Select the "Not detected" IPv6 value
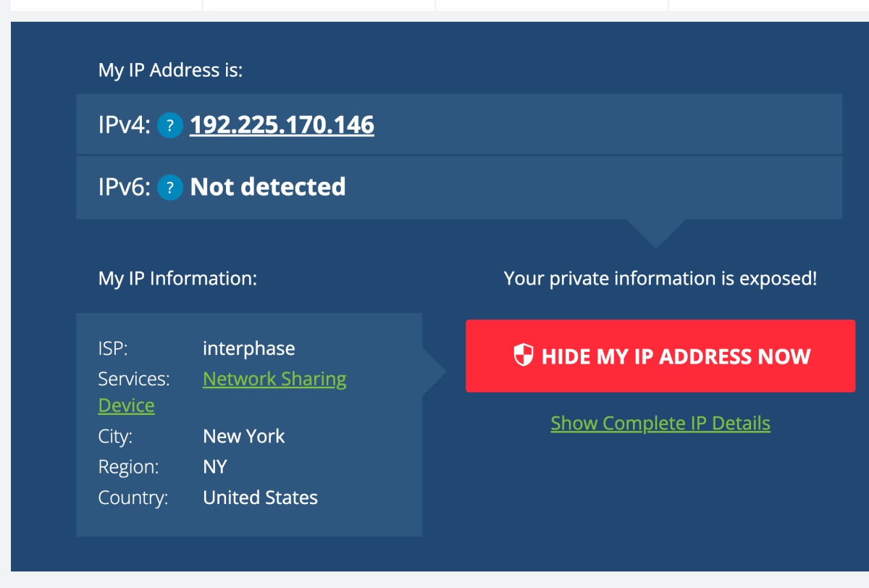Viewport: 869px width, 588px height. (267, 188)
